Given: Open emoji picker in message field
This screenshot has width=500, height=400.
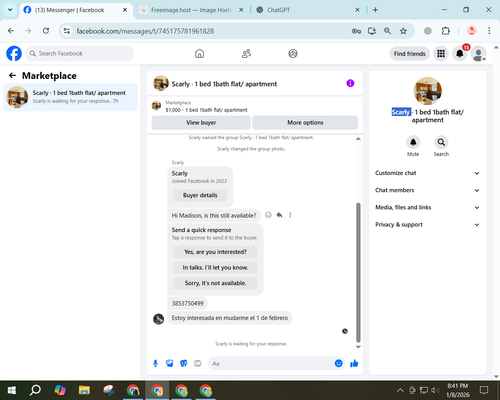Looking at the screenshot, I should coord(338,363).
